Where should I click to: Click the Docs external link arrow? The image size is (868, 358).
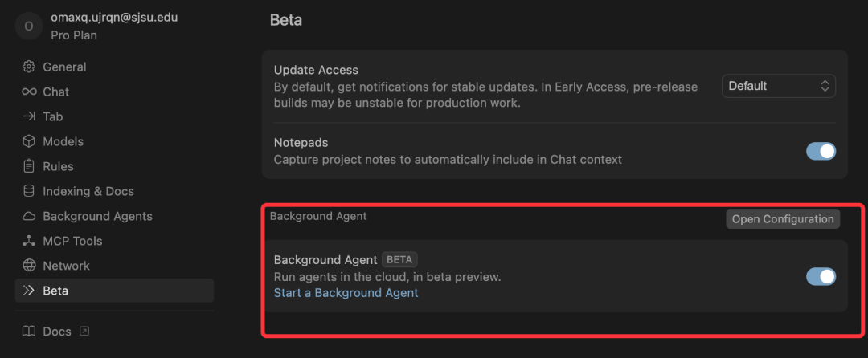(85, 332)
